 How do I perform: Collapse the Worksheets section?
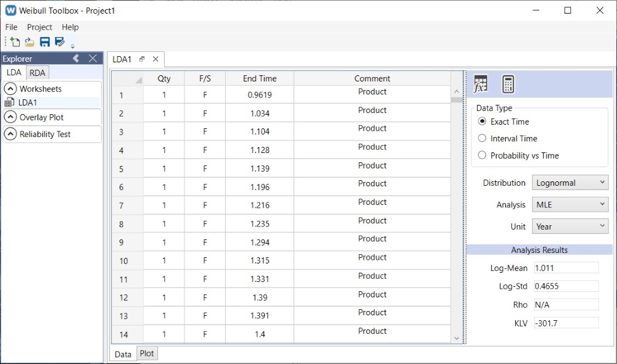tap(10, 89)
